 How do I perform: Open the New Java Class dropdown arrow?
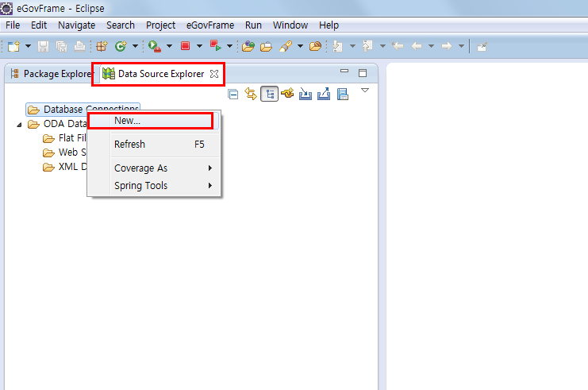135,46
